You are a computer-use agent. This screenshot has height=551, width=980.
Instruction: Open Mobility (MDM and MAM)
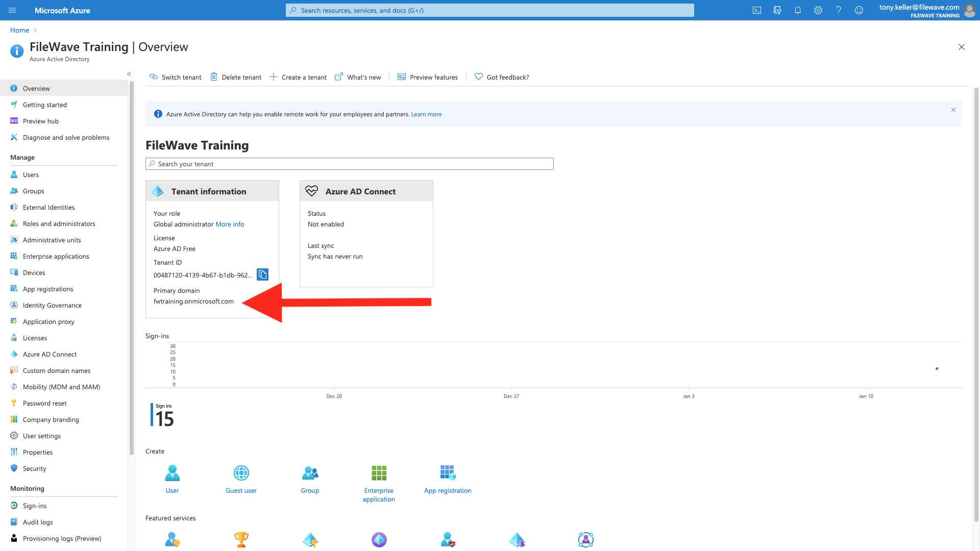tap(64, 387)
